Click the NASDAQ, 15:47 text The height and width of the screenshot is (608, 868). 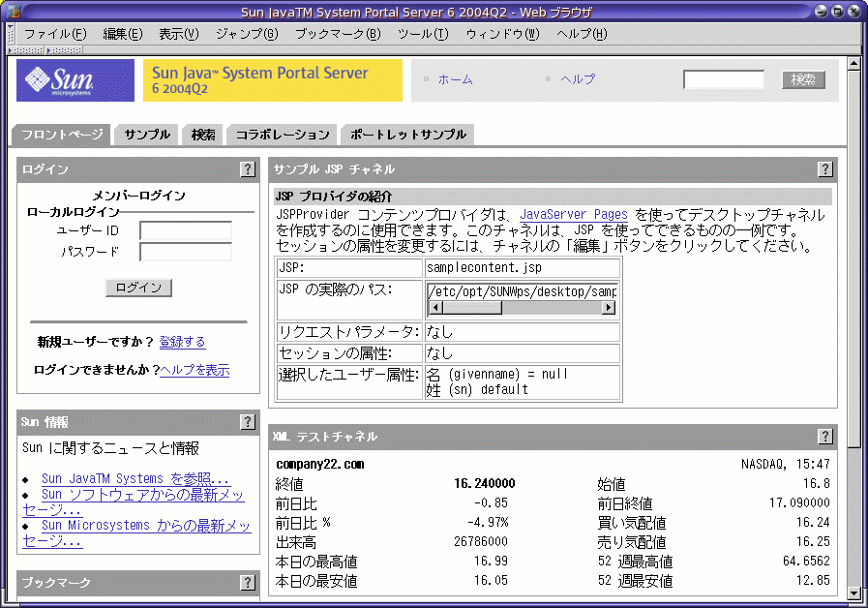[x=786, y=464]
